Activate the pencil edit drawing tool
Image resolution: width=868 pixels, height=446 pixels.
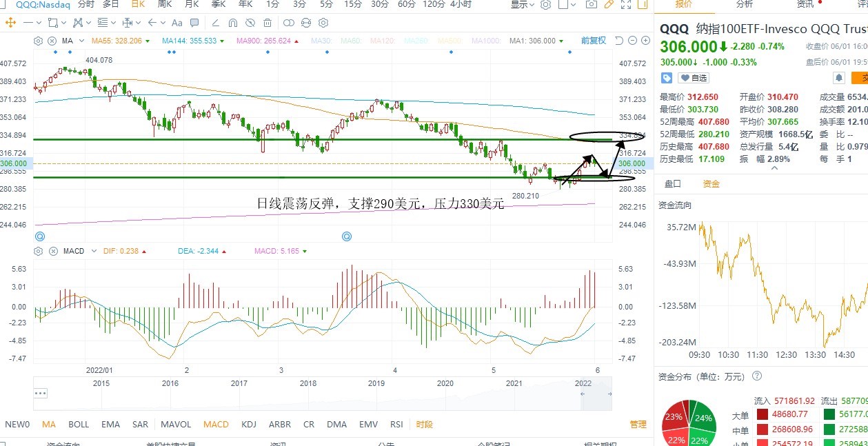[x=215, y=23]
